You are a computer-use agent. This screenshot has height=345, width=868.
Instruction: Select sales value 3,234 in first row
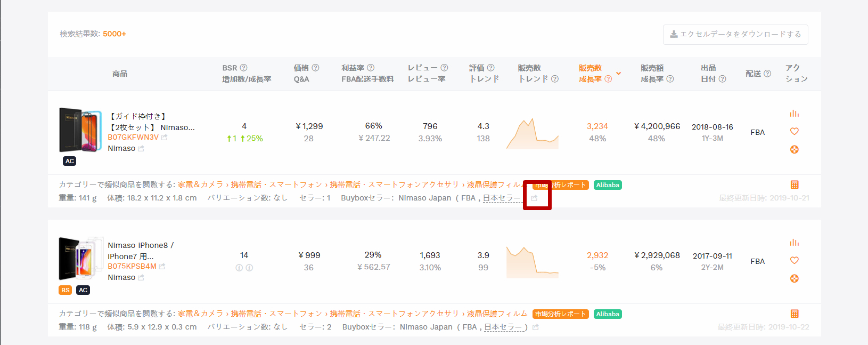pyautogui.click(x=597, y=126)
